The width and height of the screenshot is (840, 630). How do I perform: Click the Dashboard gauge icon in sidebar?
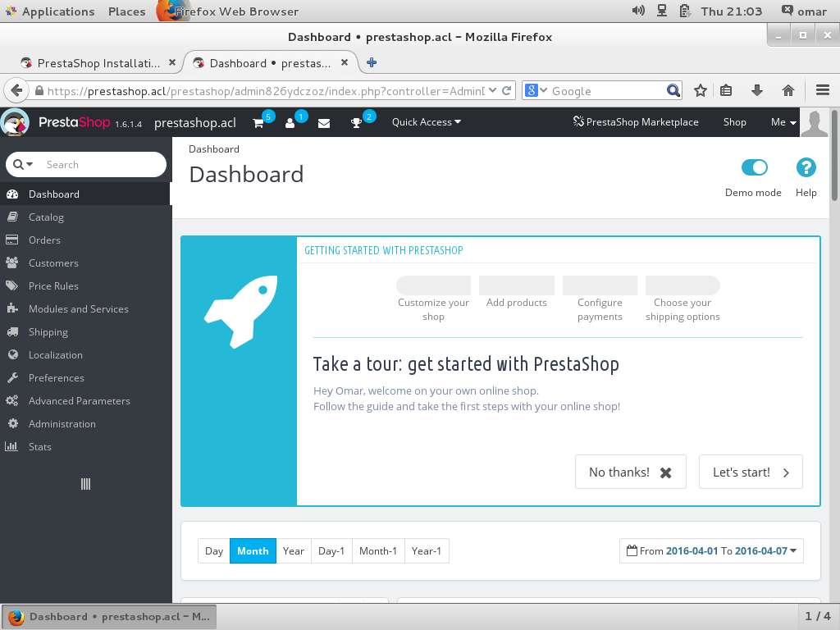coord(12,194)
